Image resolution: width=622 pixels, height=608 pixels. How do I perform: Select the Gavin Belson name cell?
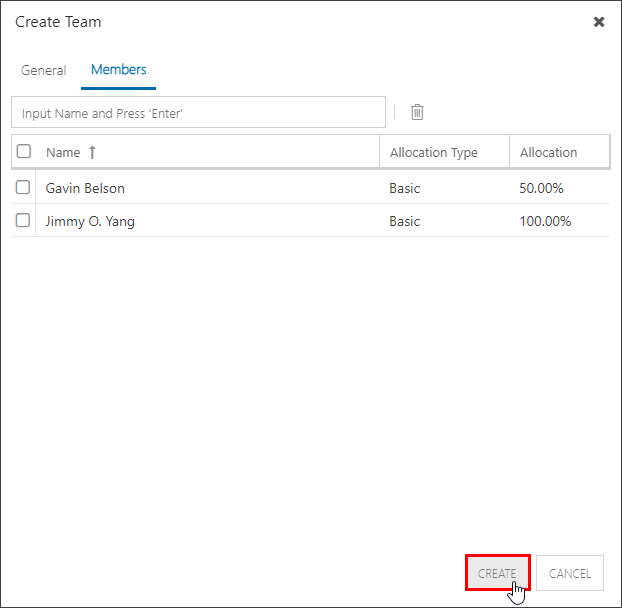[x=207, y=188]
